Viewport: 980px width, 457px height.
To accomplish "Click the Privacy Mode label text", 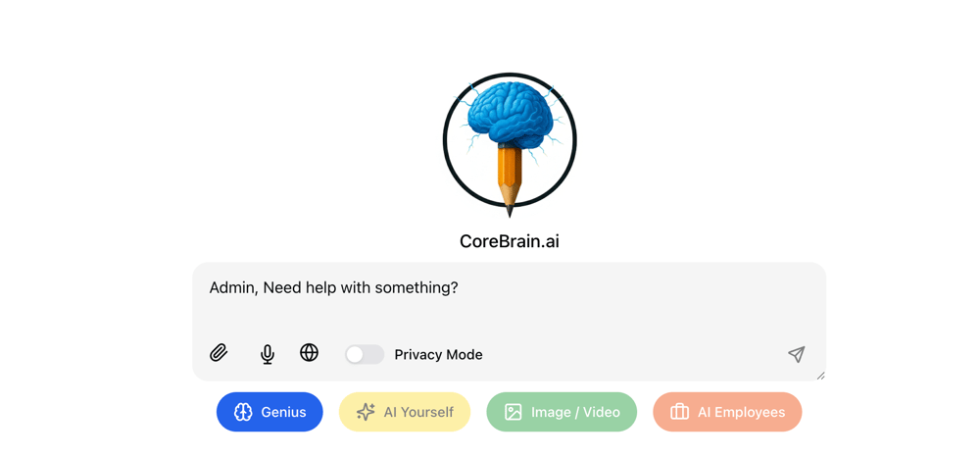I will pos(439,355).
